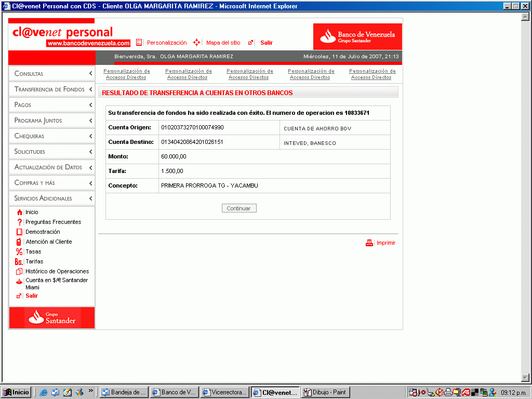
Task: Expand the Programa Juntos arrow
Action: click(90, 121)
